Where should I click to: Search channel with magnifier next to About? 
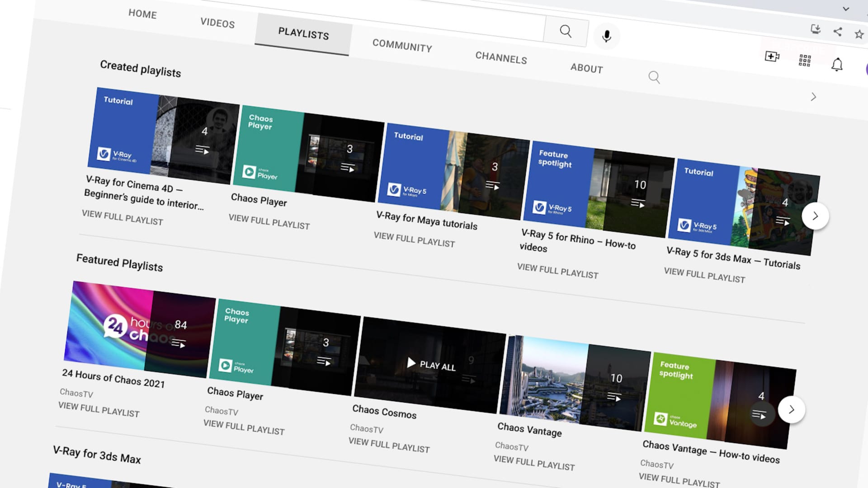(x=654, y=77)
